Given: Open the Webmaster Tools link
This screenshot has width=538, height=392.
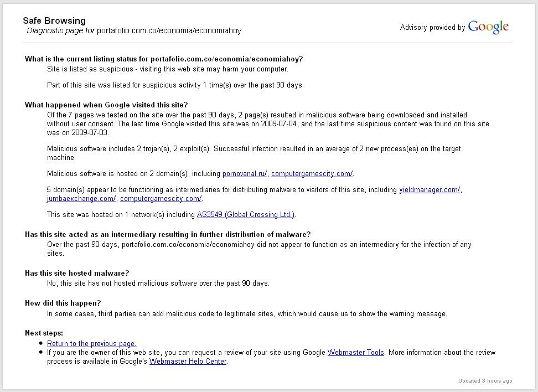Looking at the screenshot, I should tap(356, 353).
